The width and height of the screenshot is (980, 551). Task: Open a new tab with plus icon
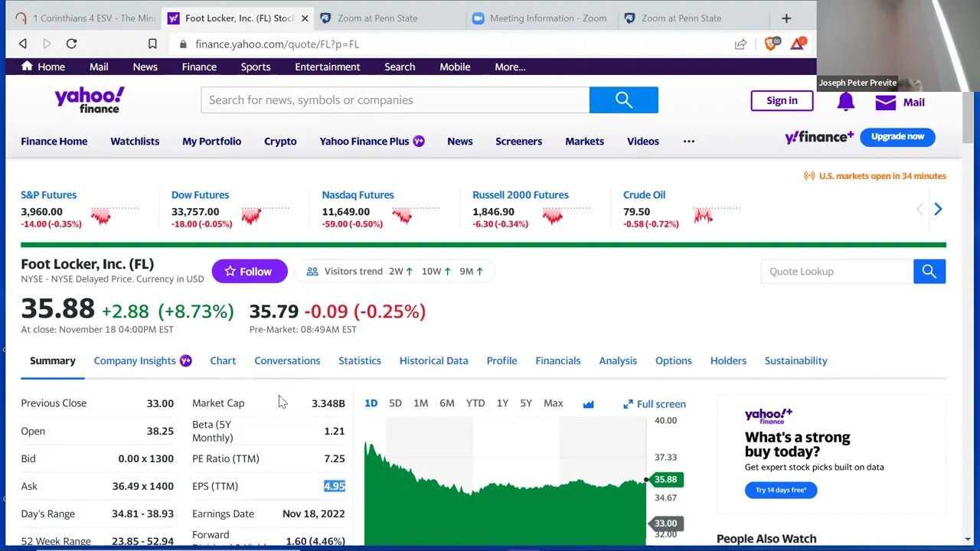pyautogui.click(x=786, y=18)
